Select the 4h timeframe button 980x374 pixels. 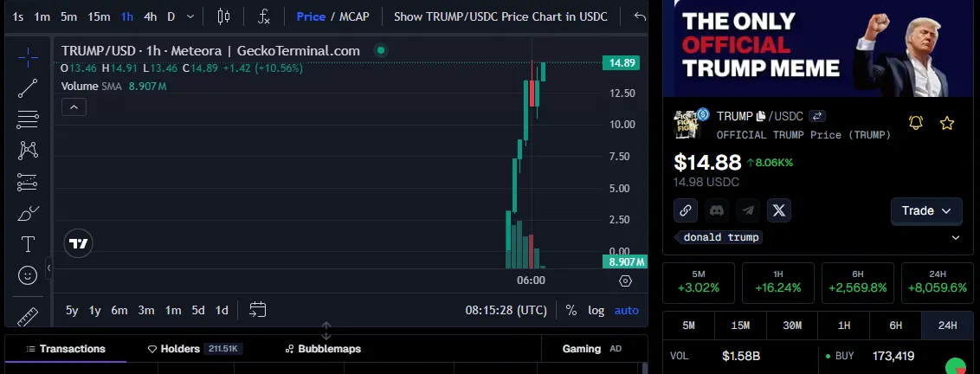pyautogui.click(x=151, y=16)
